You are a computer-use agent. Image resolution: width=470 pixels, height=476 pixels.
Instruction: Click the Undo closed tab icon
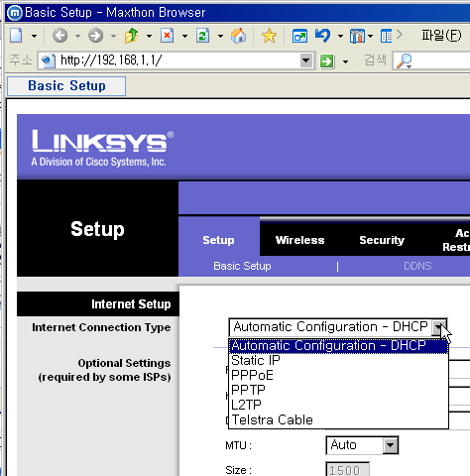coord(322,36)
